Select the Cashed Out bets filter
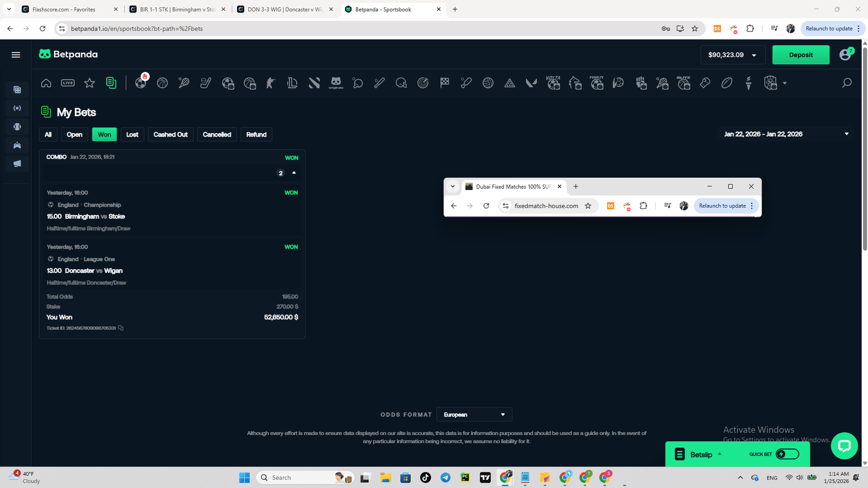Screen dimensions: 868x488 point(170,134)
